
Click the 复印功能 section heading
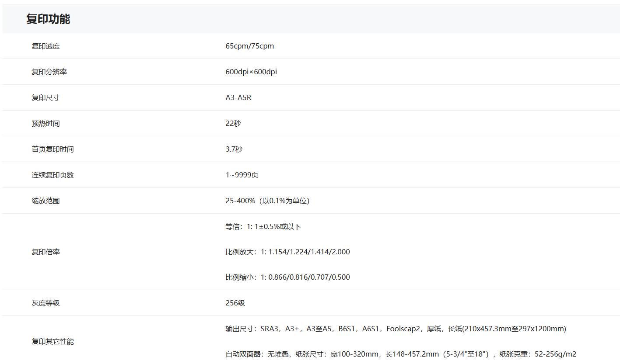pyautogui.click(x=48, y=19)
